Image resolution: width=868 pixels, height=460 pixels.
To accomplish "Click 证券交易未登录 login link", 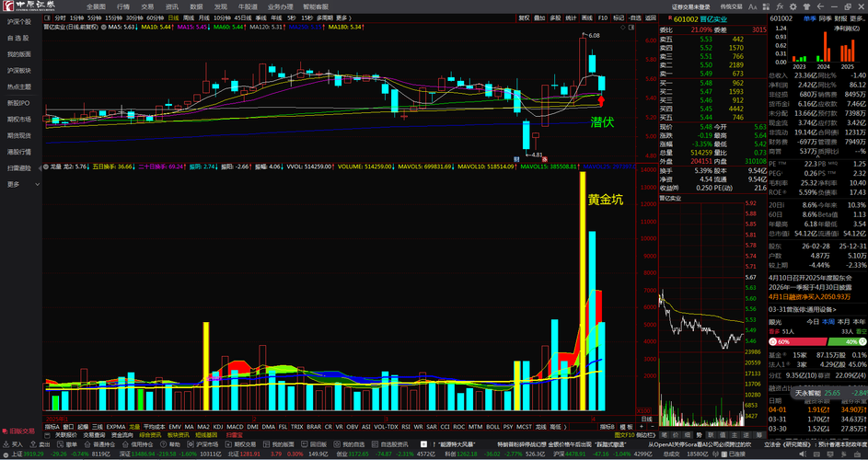I will [x=691, y=6].
